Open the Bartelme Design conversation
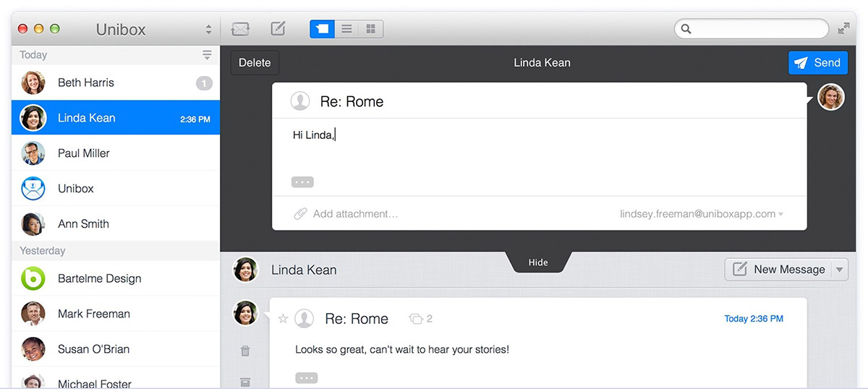 click(x=116, y=278)
